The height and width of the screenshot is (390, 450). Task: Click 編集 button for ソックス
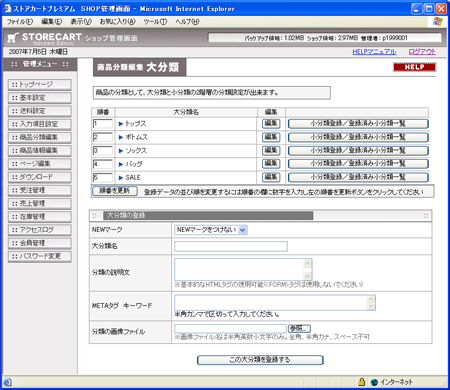tap(271, 150)
